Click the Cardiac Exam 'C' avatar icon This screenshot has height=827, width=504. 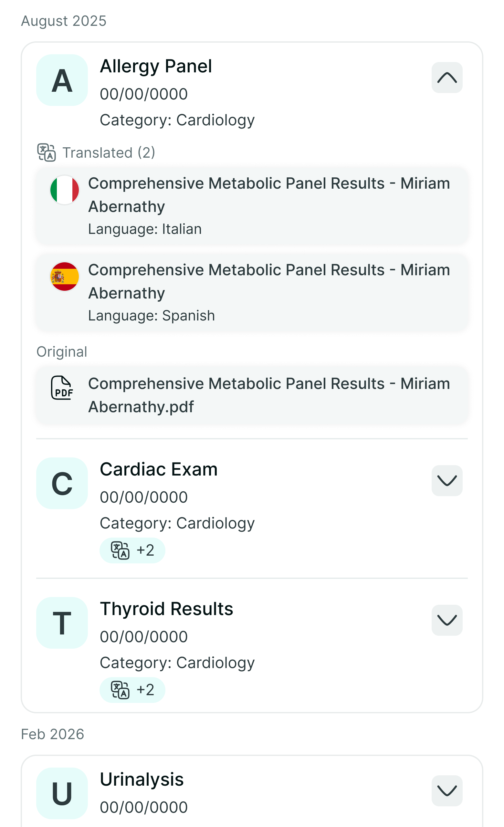coord(62,483)
